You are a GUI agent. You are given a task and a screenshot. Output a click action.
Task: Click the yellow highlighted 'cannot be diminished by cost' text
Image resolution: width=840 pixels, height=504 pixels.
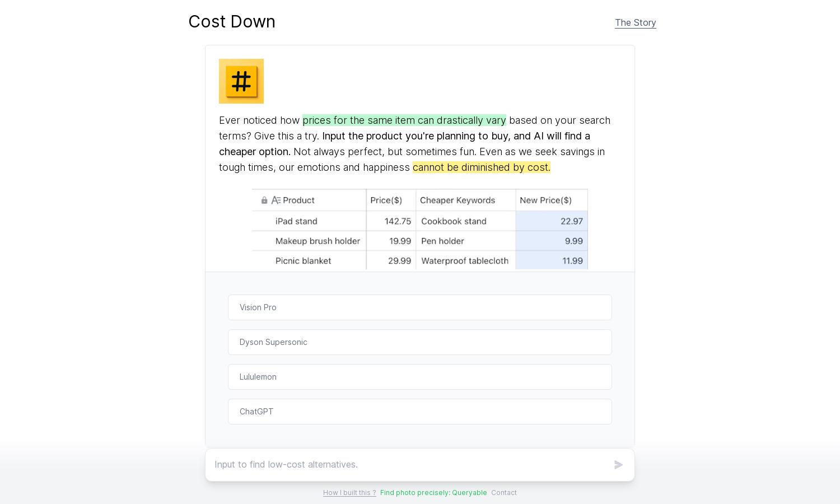point(482,167)
